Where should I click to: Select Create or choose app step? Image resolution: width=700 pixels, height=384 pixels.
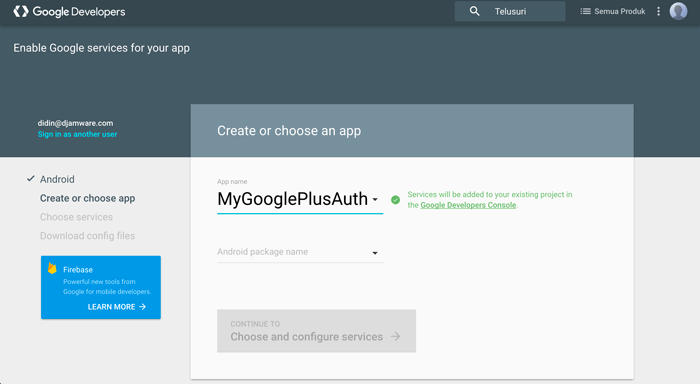point(88,198)
